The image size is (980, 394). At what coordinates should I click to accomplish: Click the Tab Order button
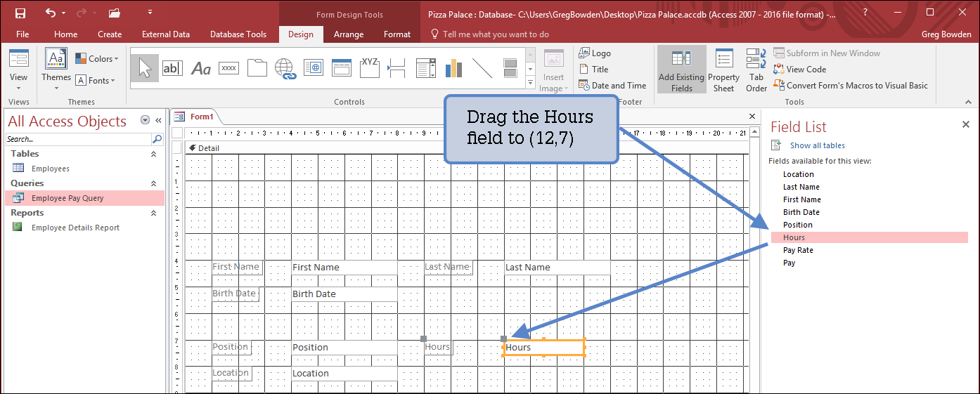tap(756, 70)
